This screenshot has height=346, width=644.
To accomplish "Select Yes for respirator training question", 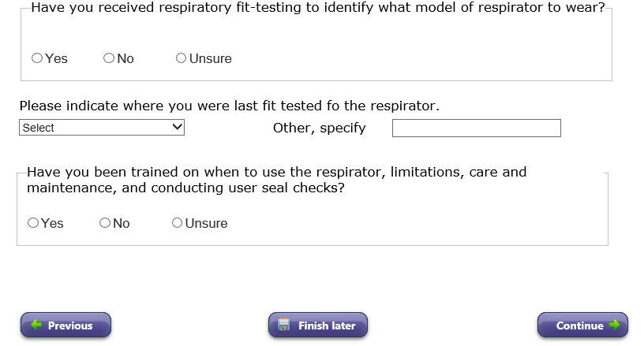I will pyautogui.click(x=33, y=223).
